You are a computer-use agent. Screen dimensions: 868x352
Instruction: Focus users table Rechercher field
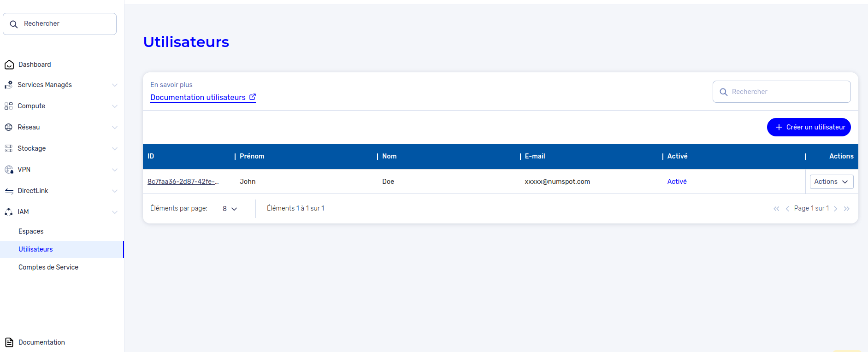(782, 92)
